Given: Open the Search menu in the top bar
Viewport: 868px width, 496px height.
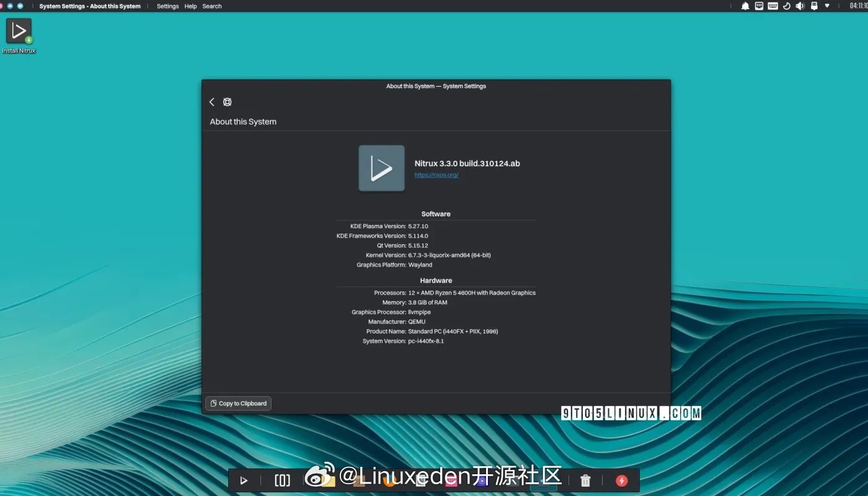Looking at the screenshot, I should click(x=212, y=6).
